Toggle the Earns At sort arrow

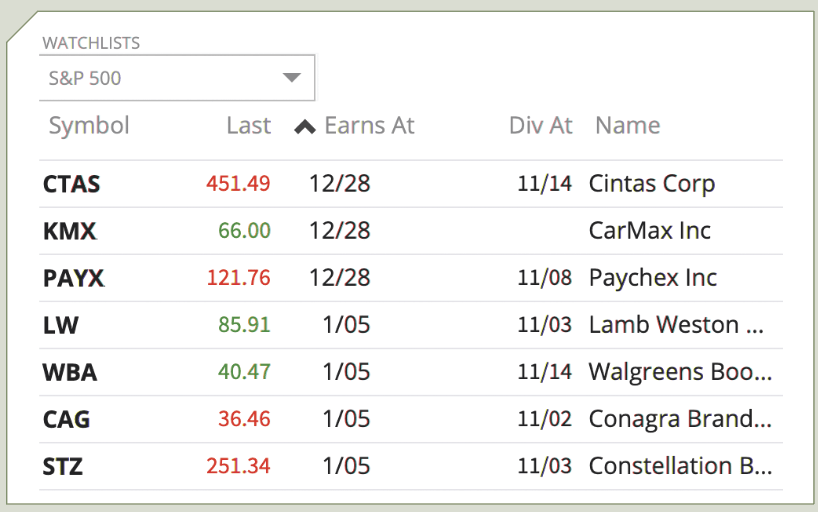305,127
